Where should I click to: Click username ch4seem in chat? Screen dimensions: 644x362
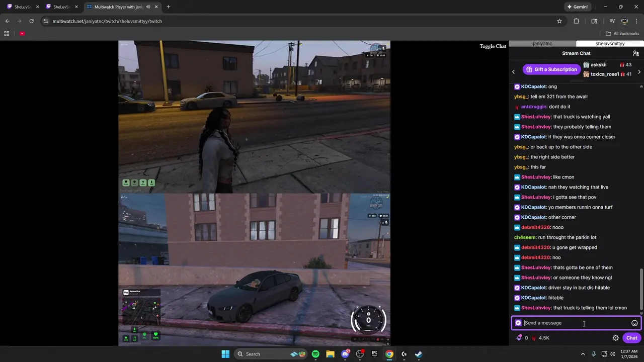click(x=525, y=237)
